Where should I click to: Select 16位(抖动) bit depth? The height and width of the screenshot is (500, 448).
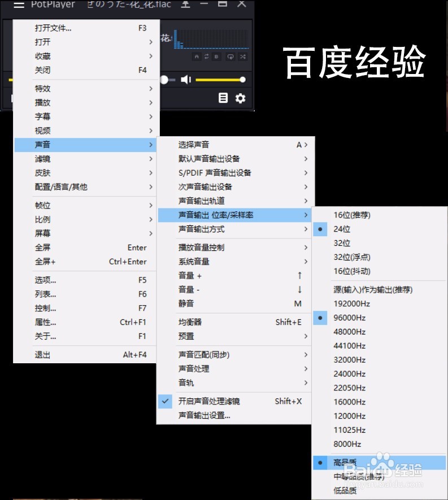point(380,271)
